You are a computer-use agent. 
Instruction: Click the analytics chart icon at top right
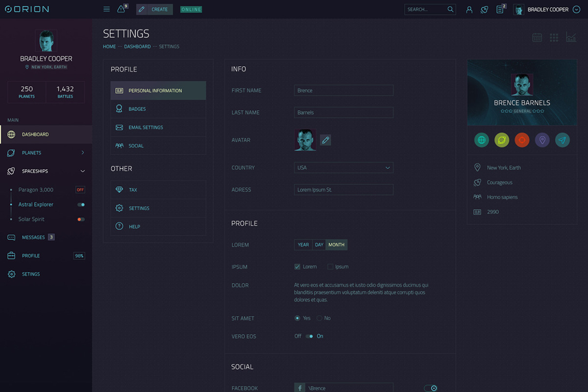[571, 37]
